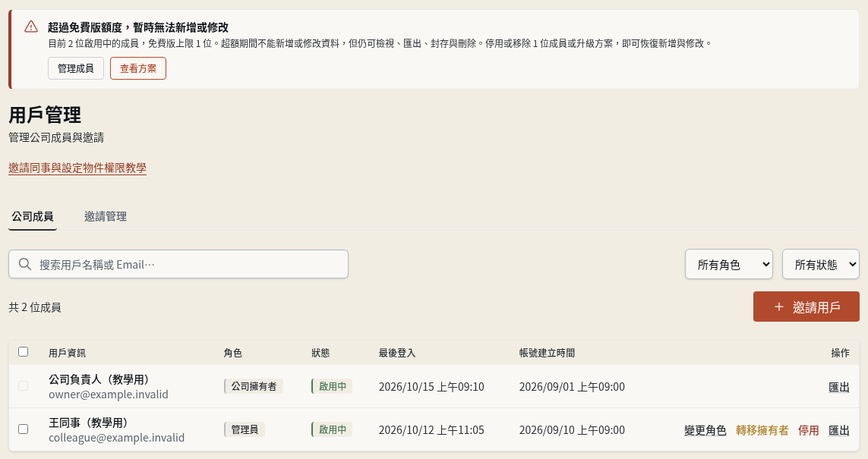Click disabled checkbox for 公司負責人 row
The height and width of the screenshot is (459, 868).
click(x=24, y=385)
